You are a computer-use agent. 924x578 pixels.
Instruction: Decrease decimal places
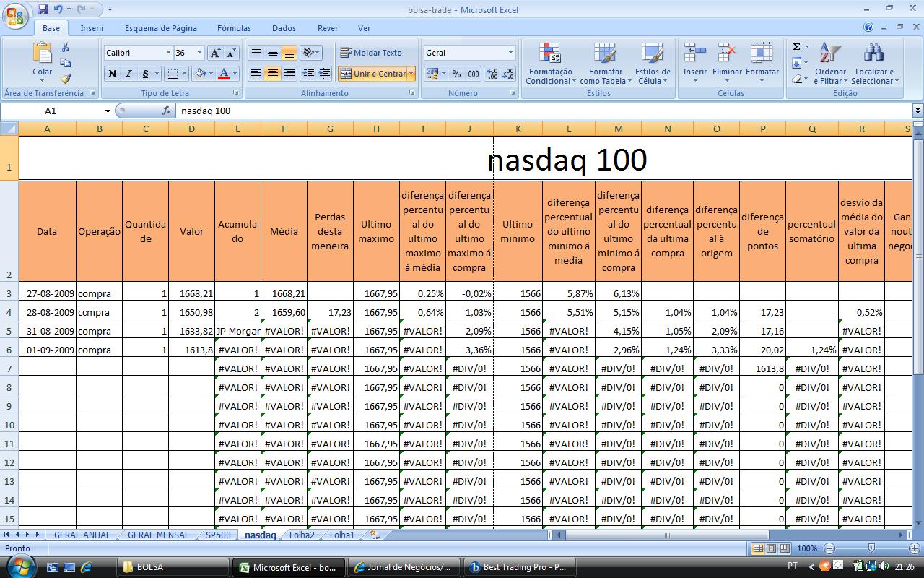coord(508,74)
